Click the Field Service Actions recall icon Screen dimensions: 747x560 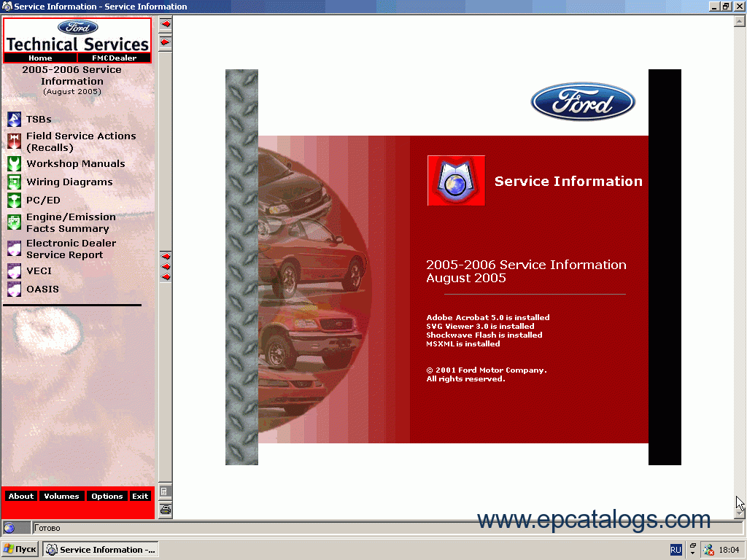(x=15, y=141)
